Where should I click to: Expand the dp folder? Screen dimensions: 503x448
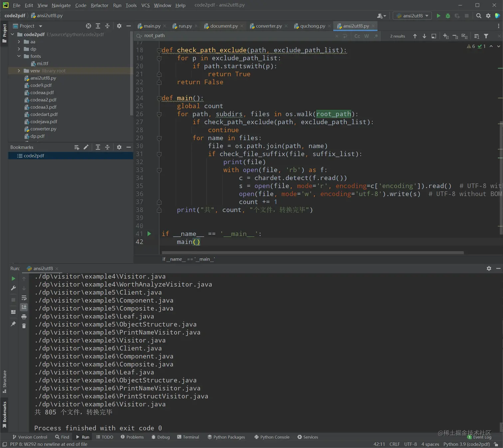[19, 49]
